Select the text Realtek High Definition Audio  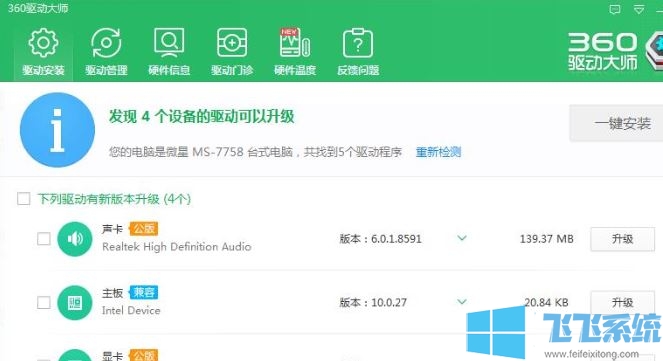pyautogui.click(x=177, y=246)
